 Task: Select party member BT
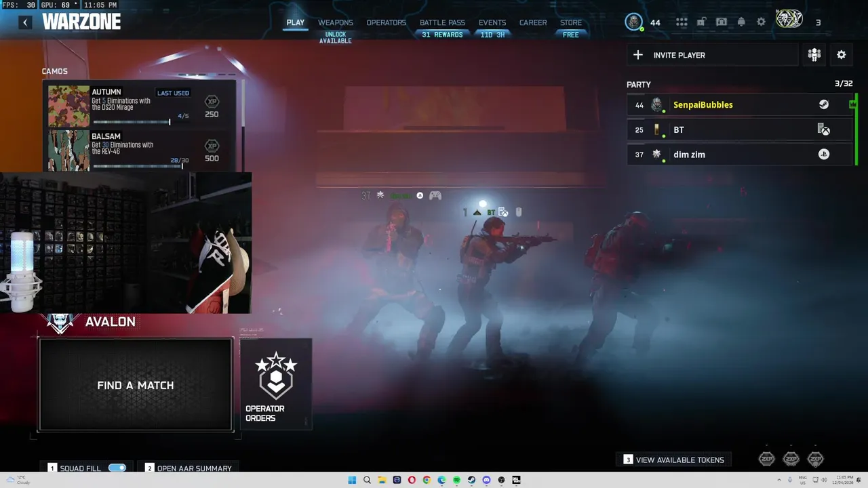click(x=739, y=129)
